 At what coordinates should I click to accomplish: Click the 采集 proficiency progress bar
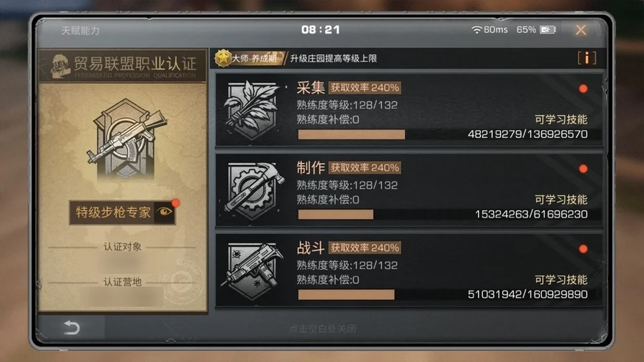pyautogui.click(x=443, y=134)
